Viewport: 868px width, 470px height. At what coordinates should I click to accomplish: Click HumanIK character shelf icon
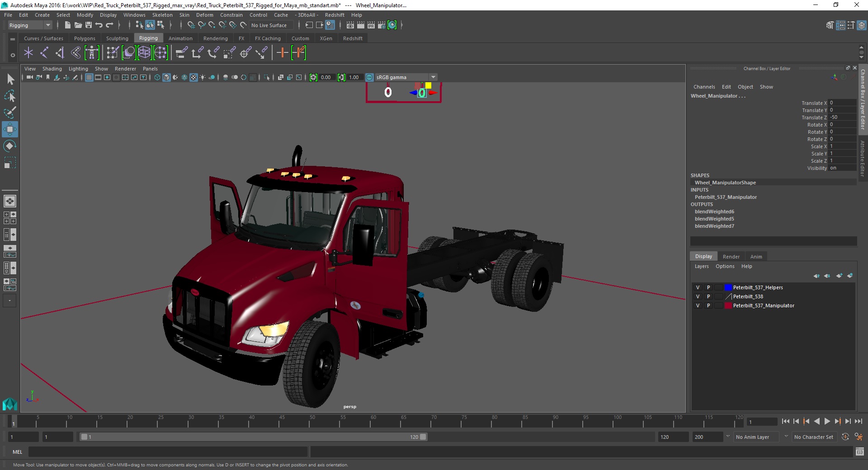click(92, 53)
